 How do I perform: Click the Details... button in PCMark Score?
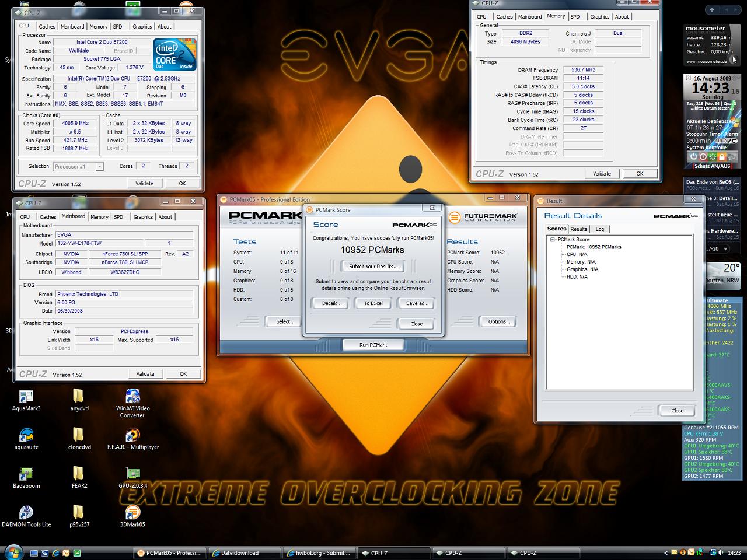click(331, 303)
